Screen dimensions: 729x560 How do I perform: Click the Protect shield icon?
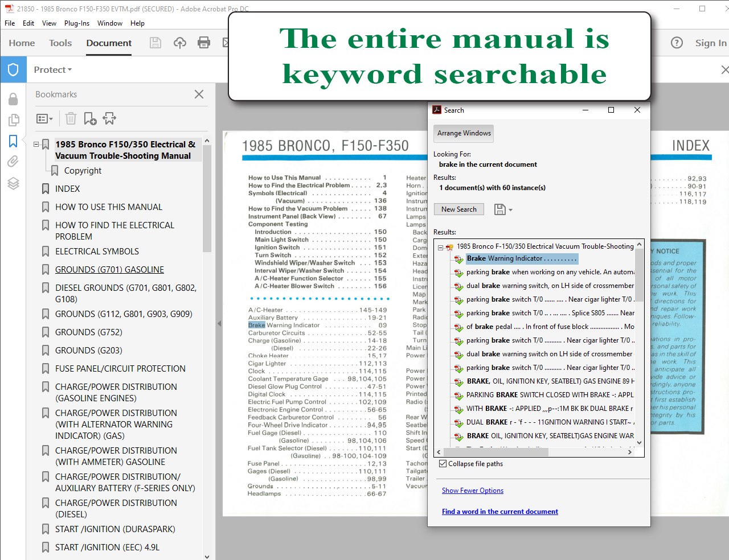(13, 69)
